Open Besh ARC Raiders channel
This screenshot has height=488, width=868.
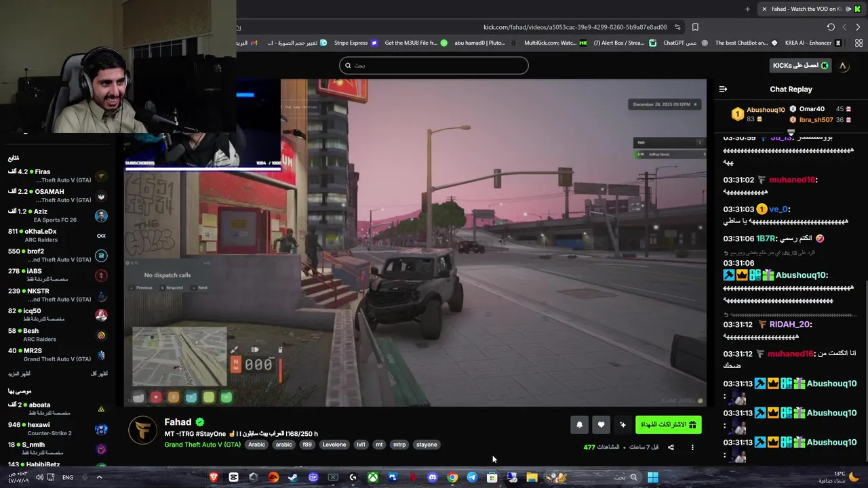click(x=58, y=335)
